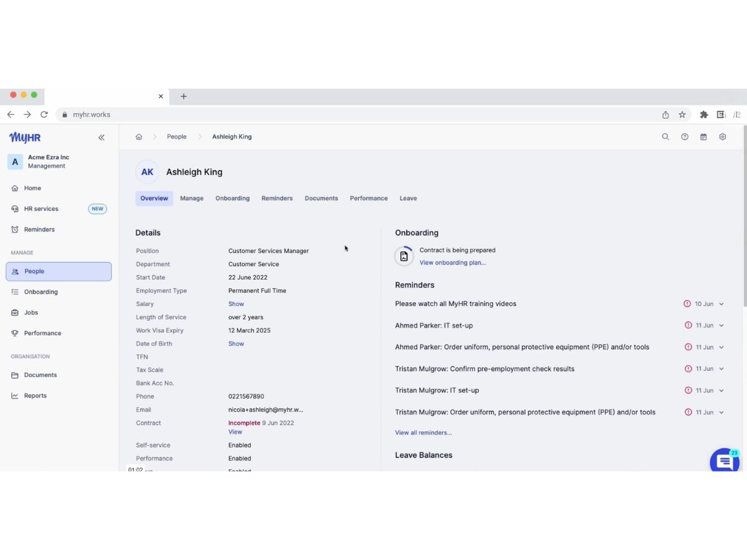Open HR services in the sidebar

[59, 209]
